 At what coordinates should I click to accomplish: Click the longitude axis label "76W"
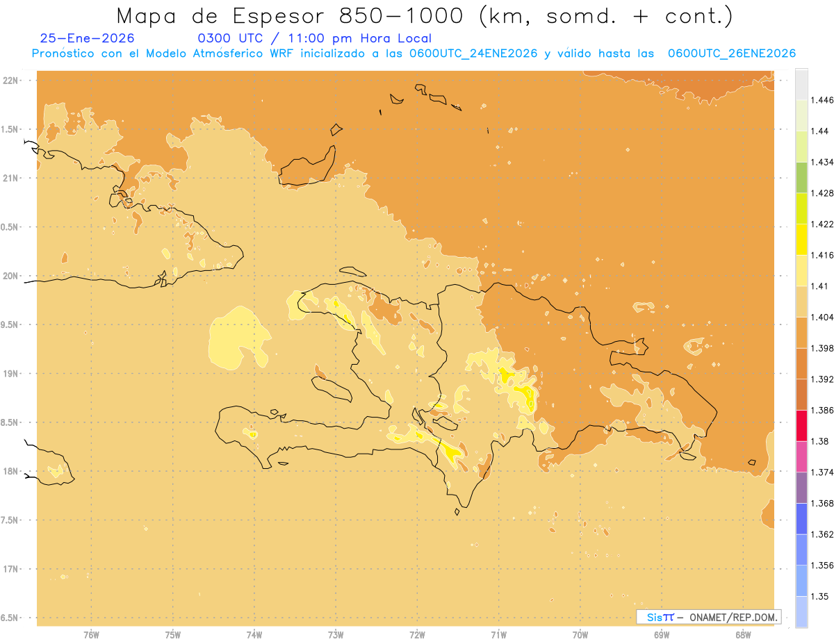point(91,635)
